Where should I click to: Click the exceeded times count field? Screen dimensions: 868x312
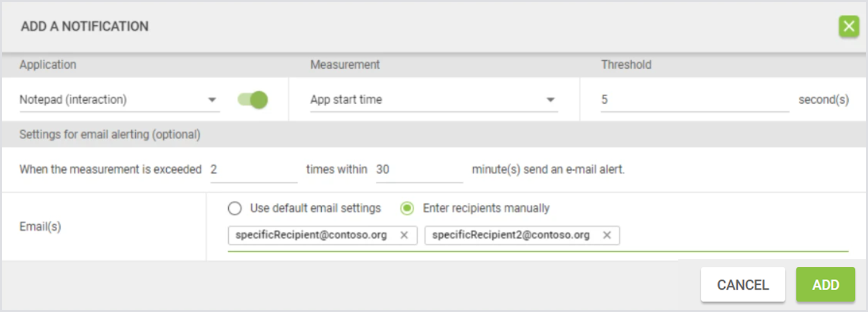point(253,169)
